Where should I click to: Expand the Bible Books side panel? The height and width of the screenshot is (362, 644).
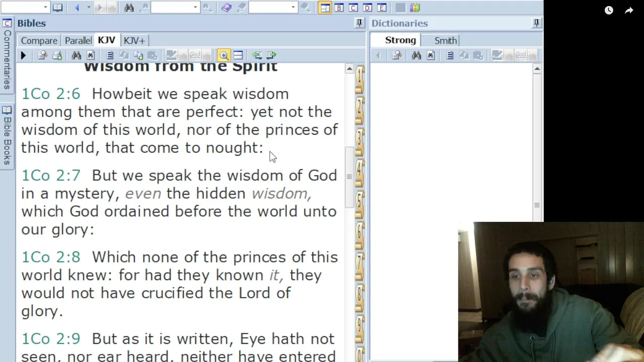click(7, 137)
